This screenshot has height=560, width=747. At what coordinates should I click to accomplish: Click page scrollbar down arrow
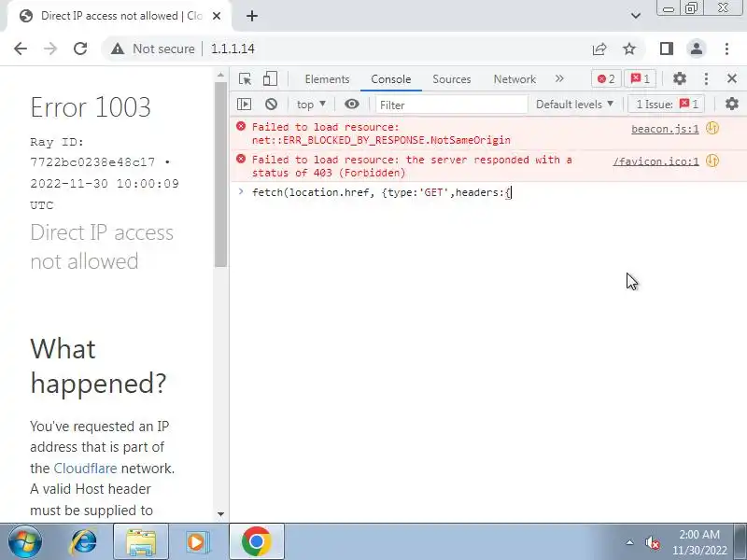(x=220, y=514)
